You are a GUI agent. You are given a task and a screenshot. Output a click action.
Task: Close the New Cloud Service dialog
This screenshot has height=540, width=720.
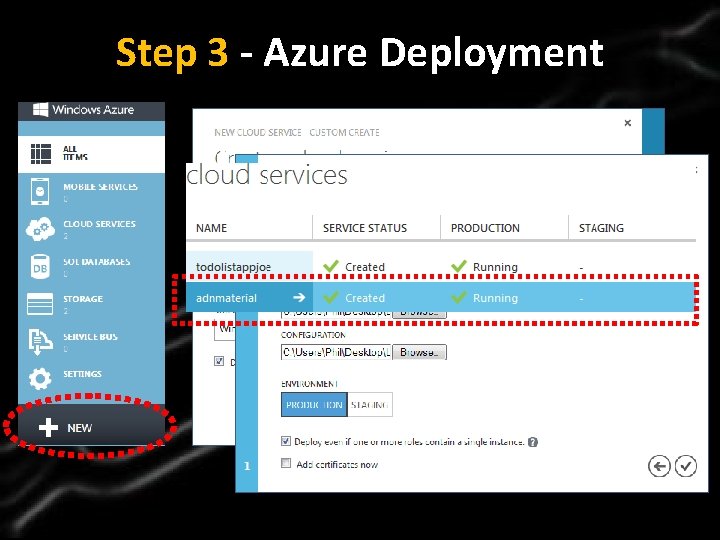[628, 123]
